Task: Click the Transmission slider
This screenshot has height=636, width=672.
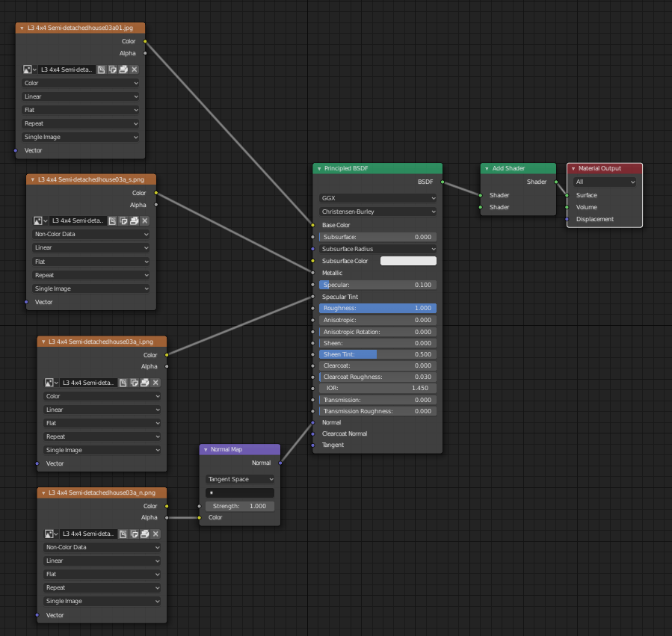Action: [x=377, y=400]
